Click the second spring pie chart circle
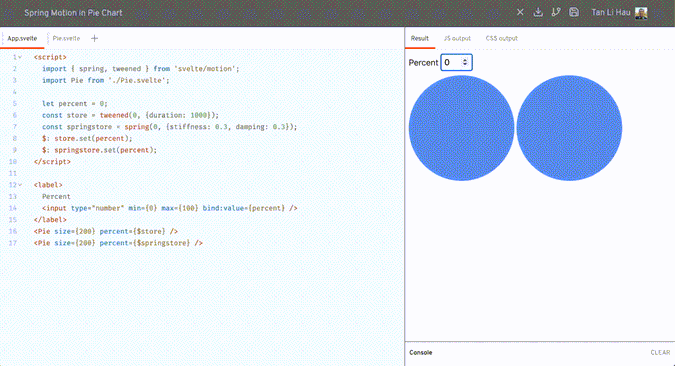Screen dimensions: 675x366 pyautogui.click(x=569, y=128)
